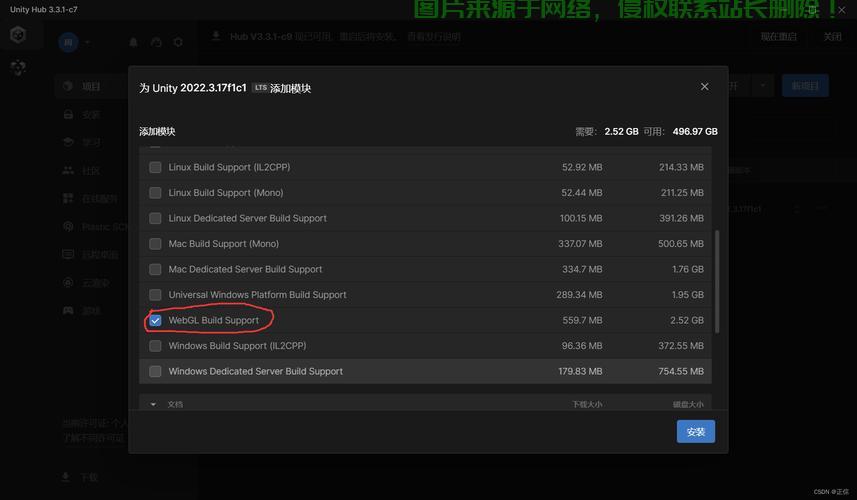This screenshot has height=500, width=857.
Task: Click the cloud icon in Hub header
Action: (x=156, y=42)
